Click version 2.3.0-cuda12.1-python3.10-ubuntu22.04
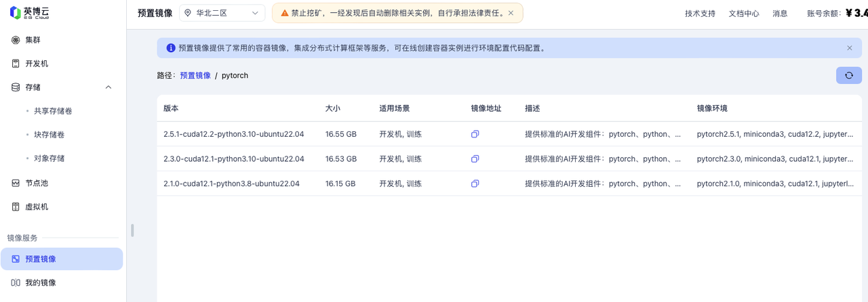 [234, 159]
